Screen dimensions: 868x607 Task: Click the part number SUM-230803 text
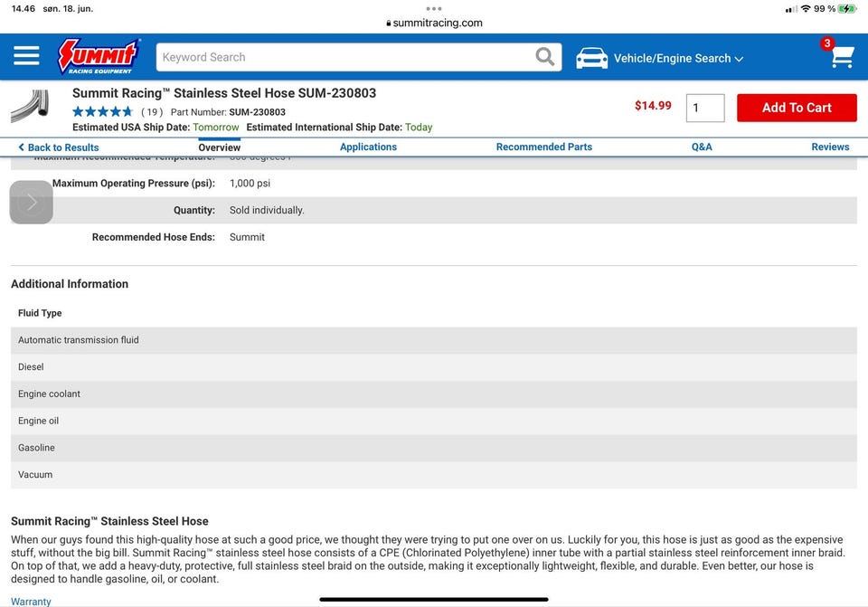coord(258,112)
